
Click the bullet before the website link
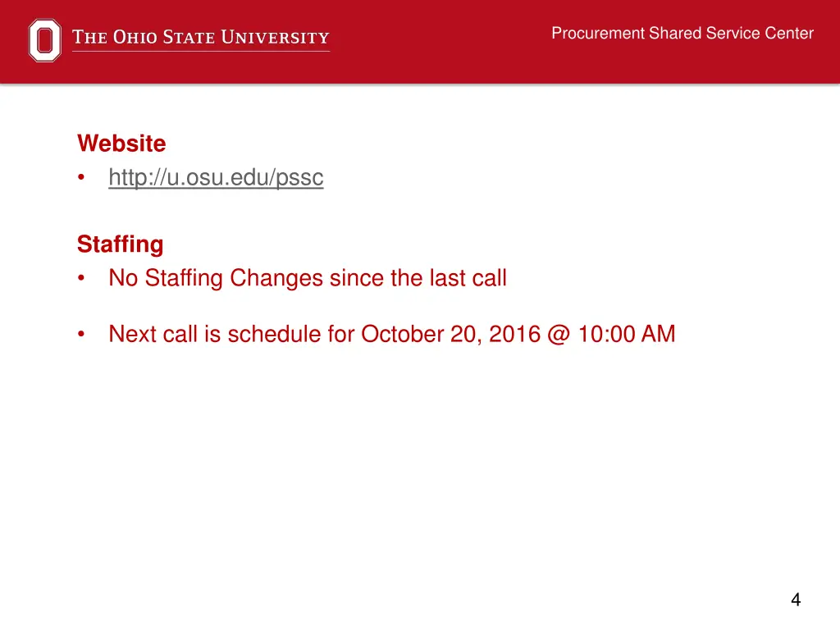pyautogui.click(x=81, y=177)
